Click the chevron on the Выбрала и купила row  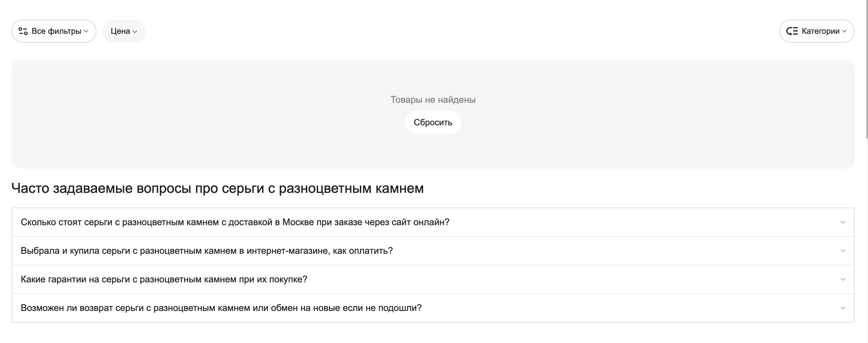pos(843,251)
